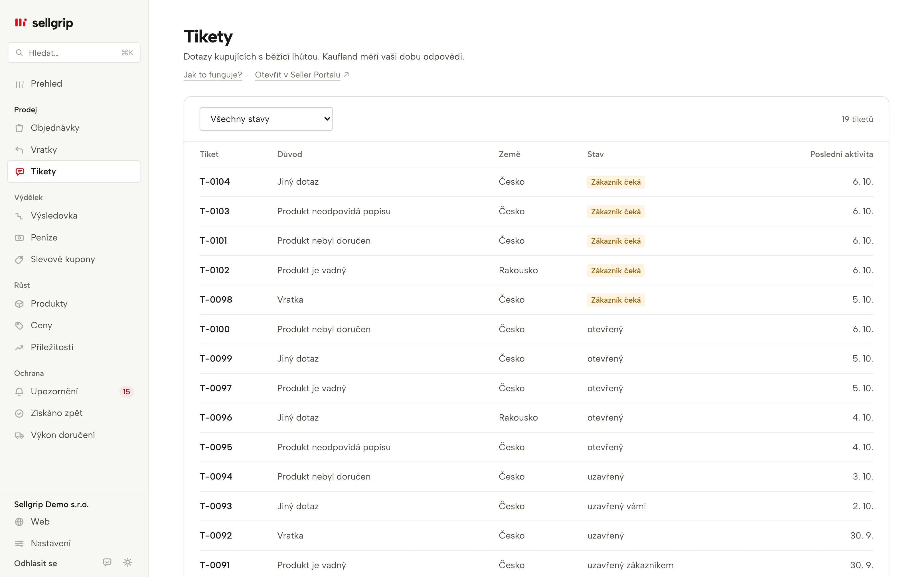Click Odhlásit se to log out
The width and height of the screenshot is (924, 577).
tap(36, 563)
